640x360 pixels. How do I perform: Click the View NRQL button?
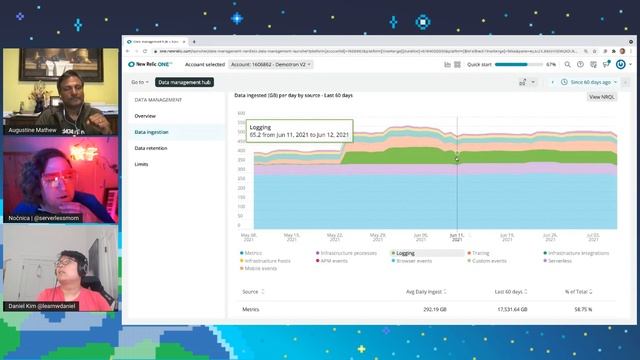pos(602,97)
